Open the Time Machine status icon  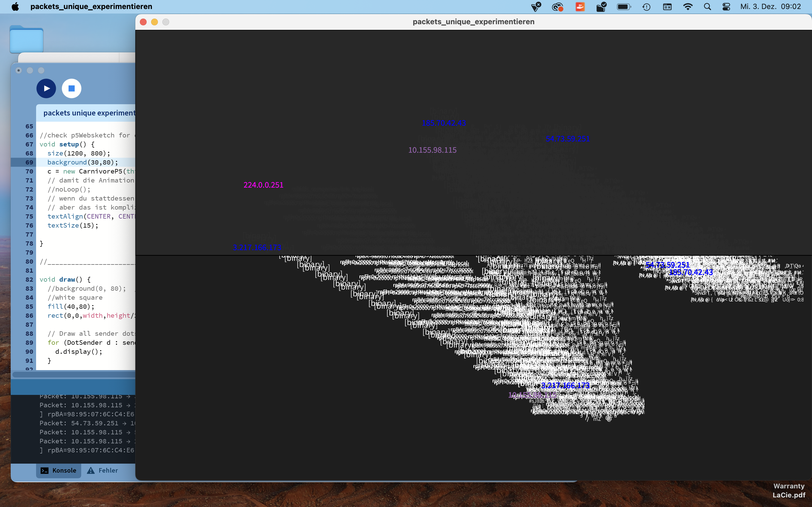[x=646, y=7]
